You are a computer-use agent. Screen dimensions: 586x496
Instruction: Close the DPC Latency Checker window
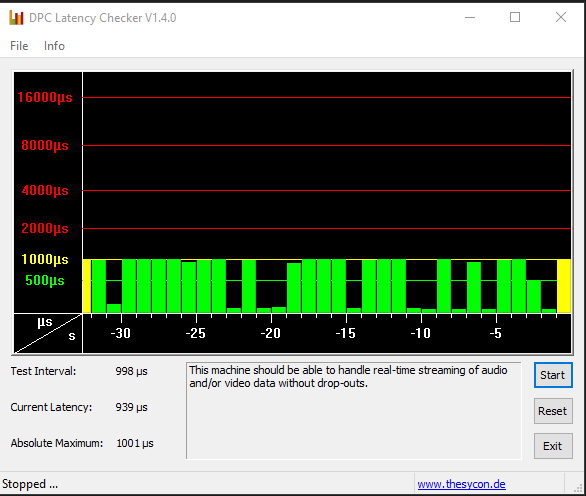pos(561,17)
